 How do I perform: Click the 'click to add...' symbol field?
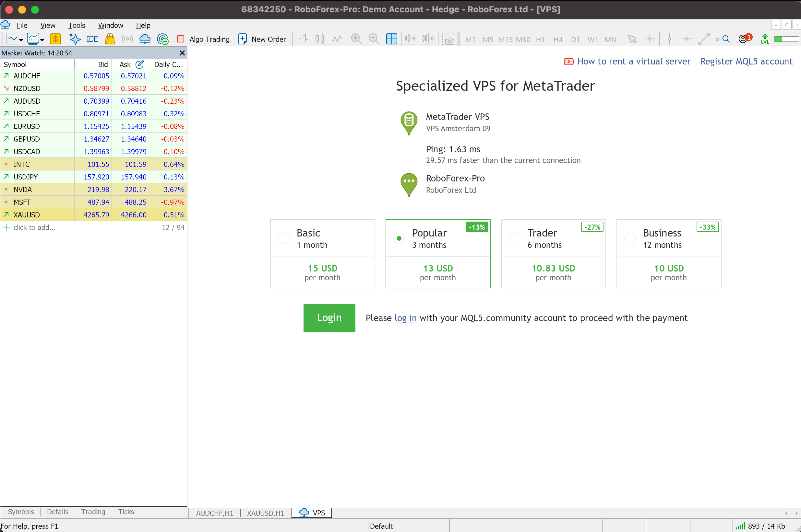(x=35, y=228)
